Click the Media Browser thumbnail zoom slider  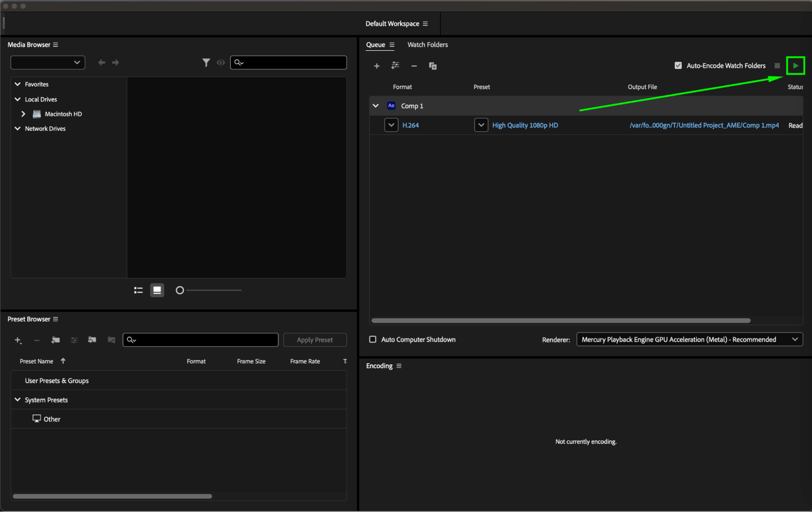click(180, 290)
